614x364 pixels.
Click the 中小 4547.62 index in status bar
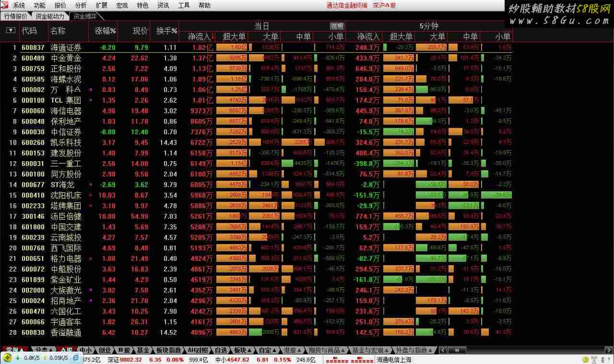click(x=232, y=360)
